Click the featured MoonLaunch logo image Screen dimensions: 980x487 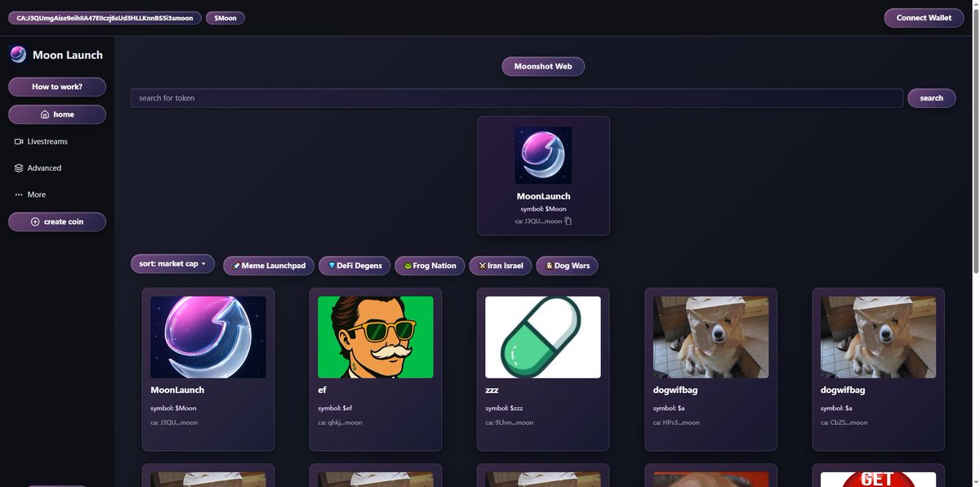543,154
